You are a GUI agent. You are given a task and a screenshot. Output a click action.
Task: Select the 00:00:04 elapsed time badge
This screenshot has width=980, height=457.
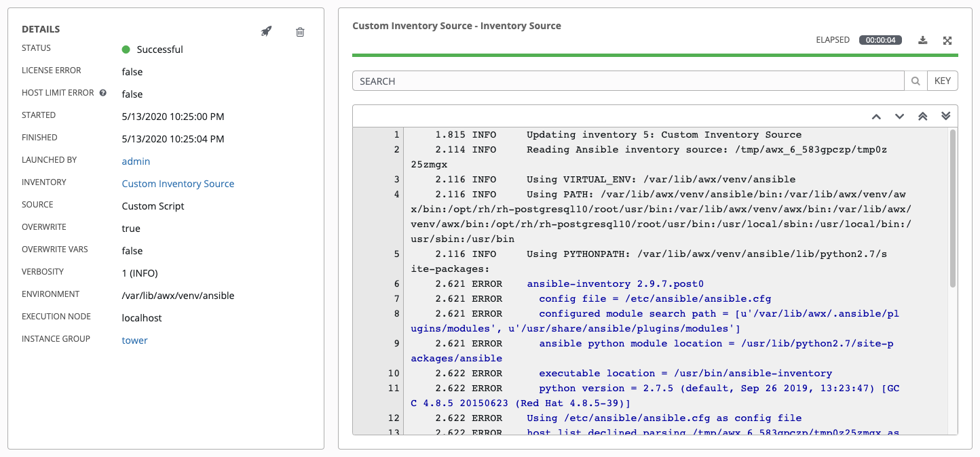(x=880, y=40)
